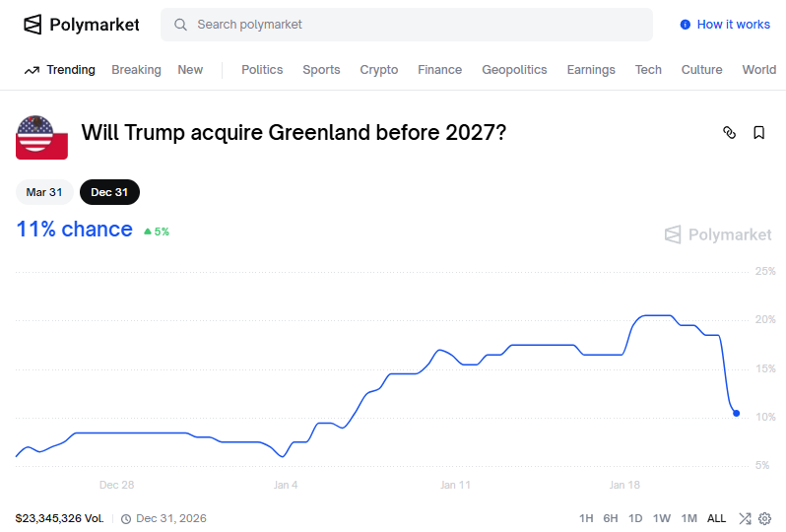
Task: Select the Mar 31 date option
Action: pos(44,192)
